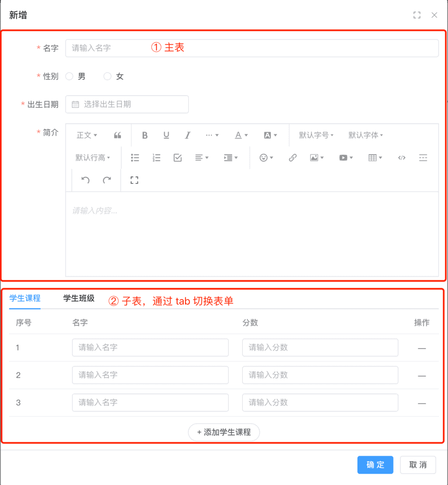Insert a code block
Screen dimensions: 448x485
click(x=401, y=158)
